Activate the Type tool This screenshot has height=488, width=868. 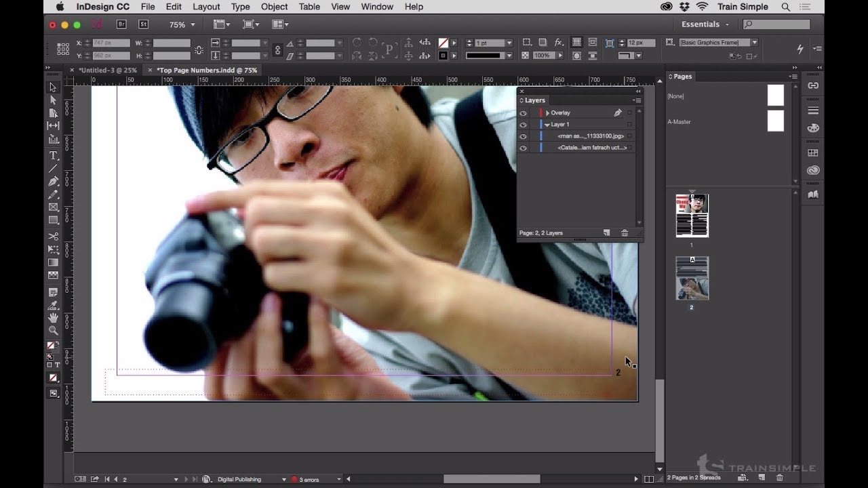(x=53, y=156)
